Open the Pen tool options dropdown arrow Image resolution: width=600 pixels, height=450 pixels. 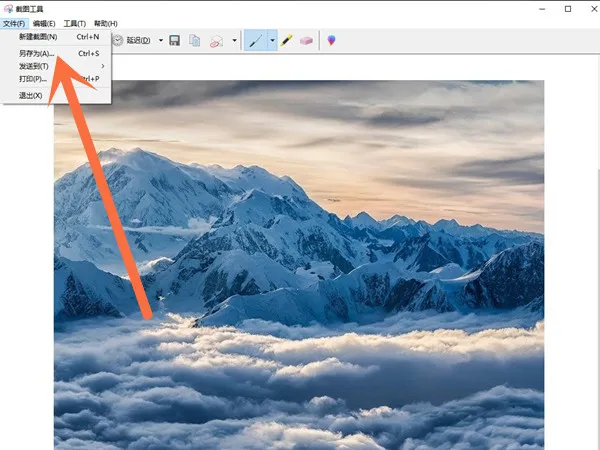pos(270,41)
